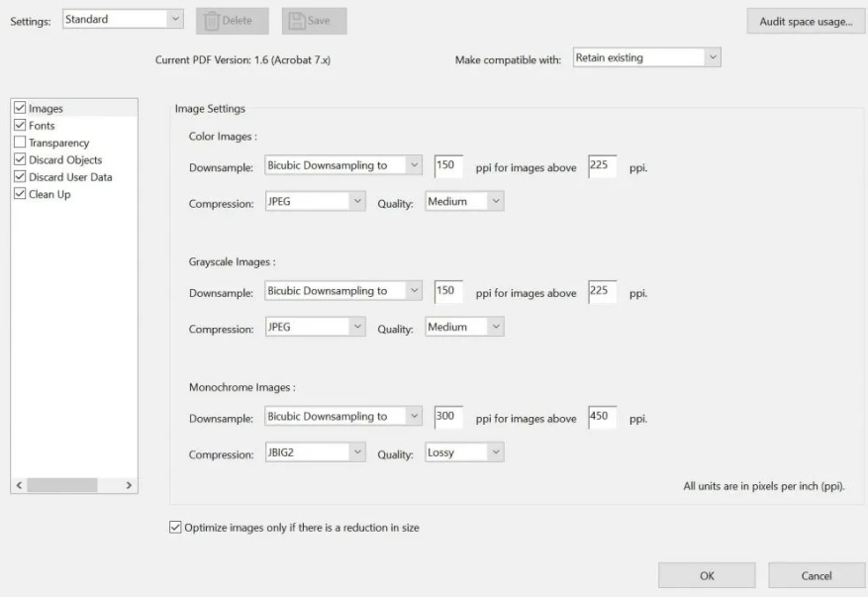Open the Make compatible with dropdown
The width and height of the screenshot is (868, 597).
point(647,57)
